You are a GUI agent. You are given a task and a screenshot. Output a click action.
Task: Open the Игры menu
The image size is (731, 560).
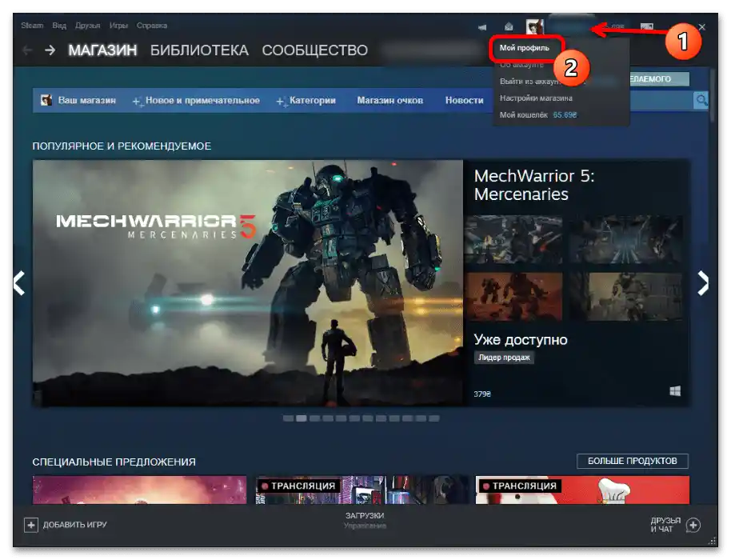pyautogui.click(x=118, y=25)
